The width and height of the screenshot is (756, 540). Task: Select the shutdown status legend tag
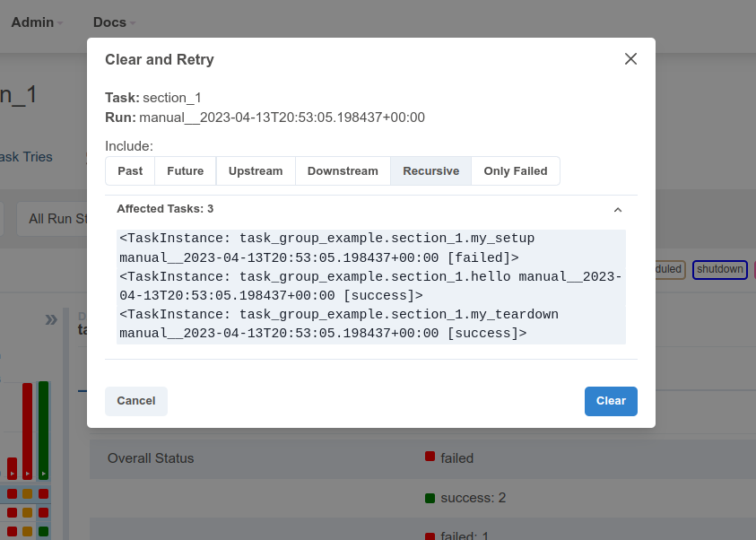[720, 269]
